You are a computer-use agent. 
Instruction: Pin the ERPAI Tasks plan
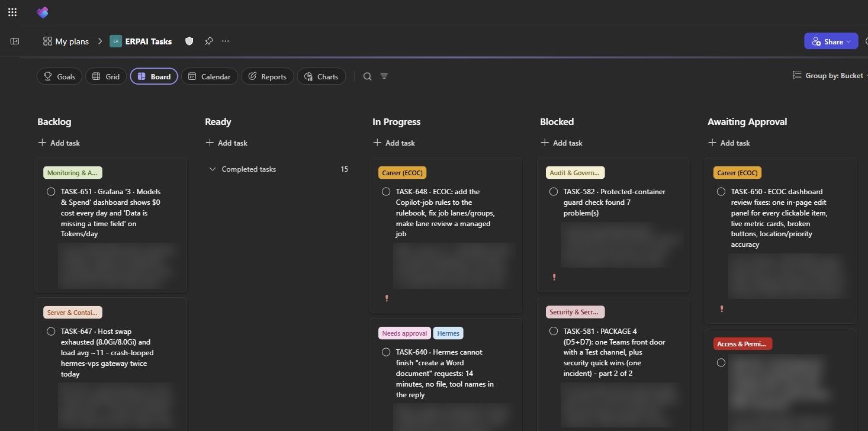tap(209, 41)
